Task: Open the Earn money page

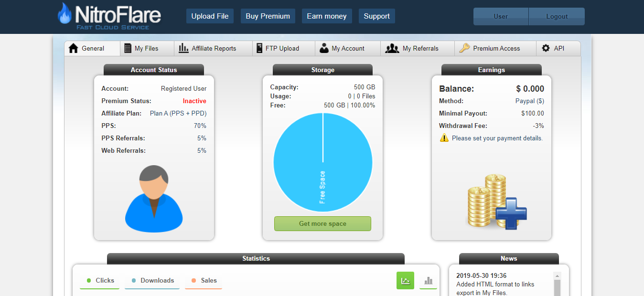Action: click(x=327, y=16)
